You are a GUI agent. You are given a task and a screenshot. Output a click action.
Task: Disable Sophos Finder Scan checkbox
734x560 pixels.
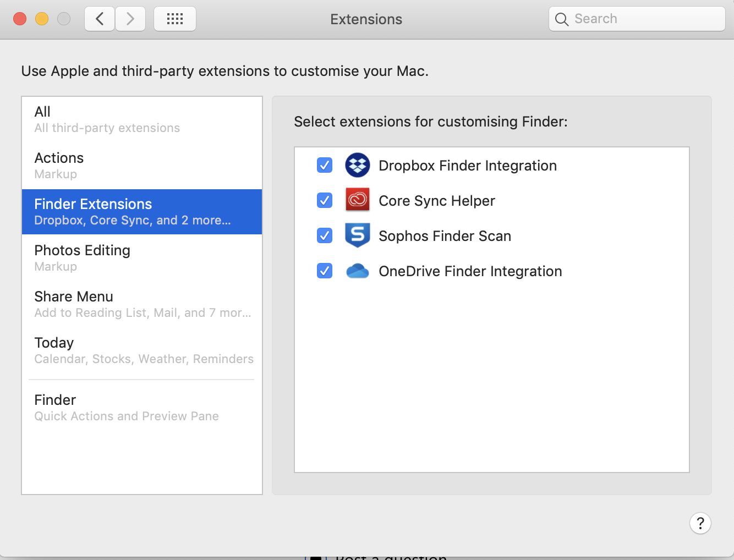coord(325,235)
